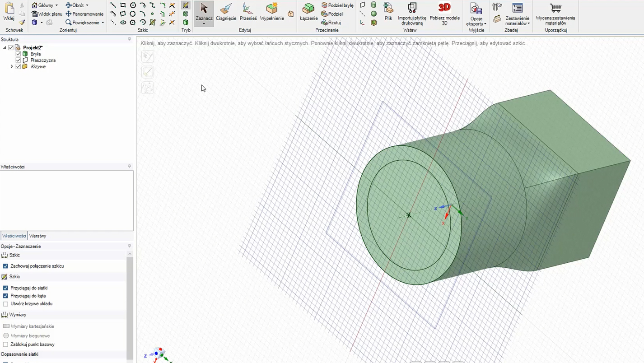Click the Łączenie (Combine) tool
Screen dimensions: 644x363
point(308,12)
